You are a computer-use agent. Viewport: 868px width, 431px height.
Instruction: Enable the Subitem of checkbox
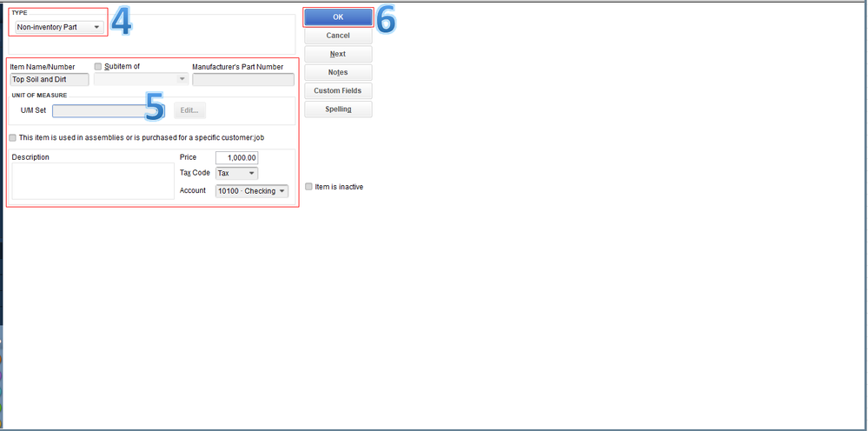[98, 66]
